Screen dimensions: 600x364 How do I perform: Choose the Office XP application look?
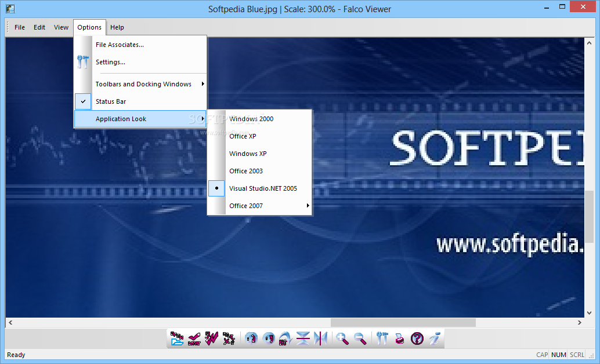[x=260, y=136]
